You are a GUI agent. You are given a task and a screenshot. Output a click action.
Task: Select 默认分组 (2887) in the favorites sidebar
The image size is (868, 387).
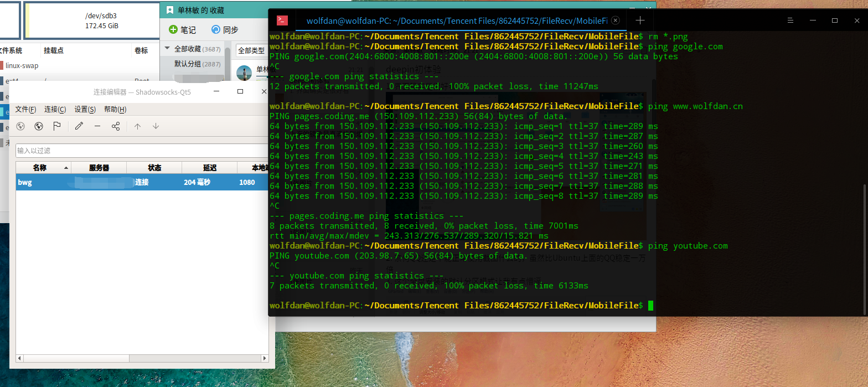[x=197, y=64]
